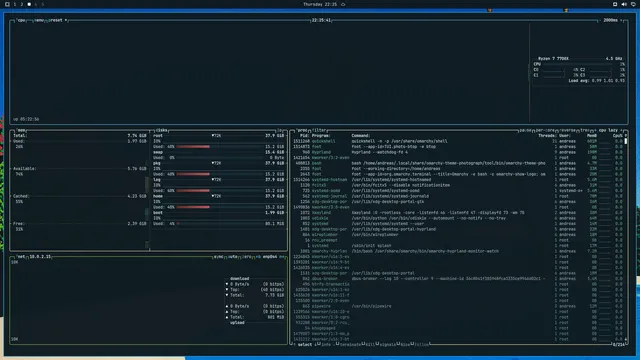The width and height of the screenshot is (640, 360).
Task: Click the proc filter field
Action: coord(320,130)
